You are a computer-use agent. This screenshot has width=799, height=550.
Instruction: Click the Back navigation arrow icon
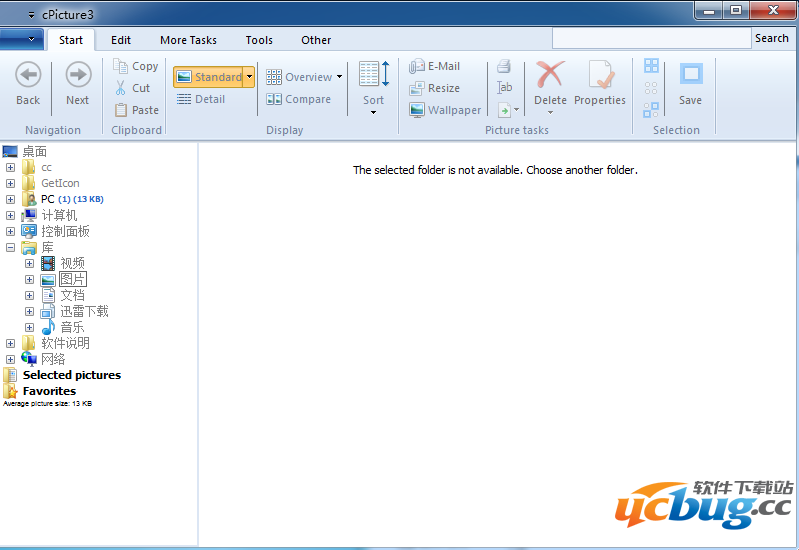pyautogui.click(x=28, y=75)
